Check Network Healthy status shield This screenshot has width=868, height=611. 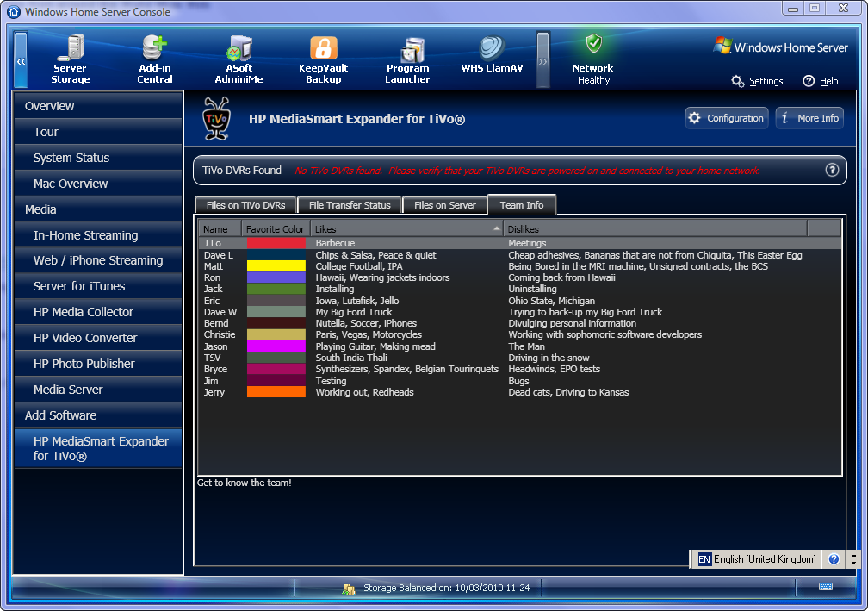point(593,43)
